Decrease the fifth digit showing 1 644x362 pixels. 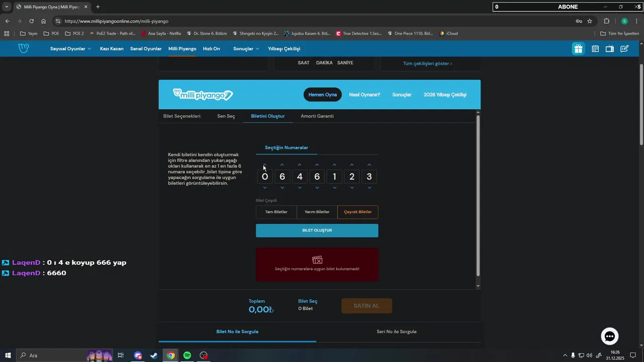[335, 188]
